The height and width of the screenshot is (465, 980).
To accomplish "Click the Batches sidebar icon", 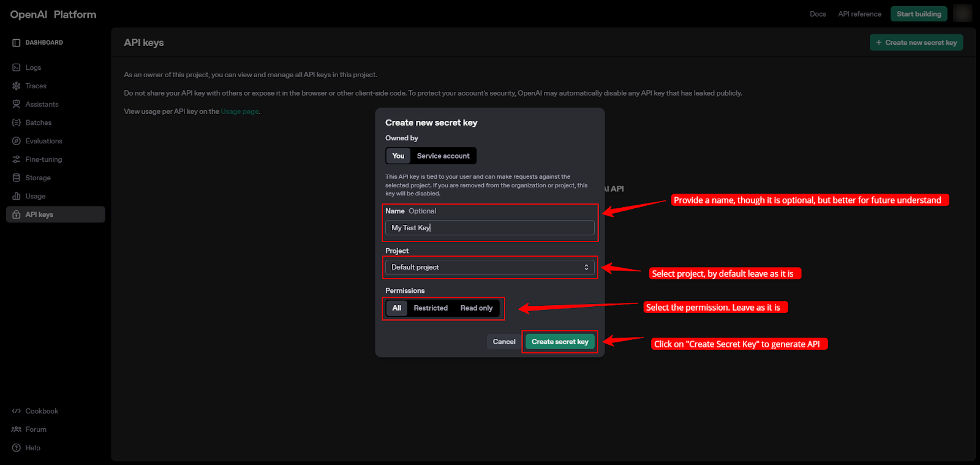I will (17, 123).
